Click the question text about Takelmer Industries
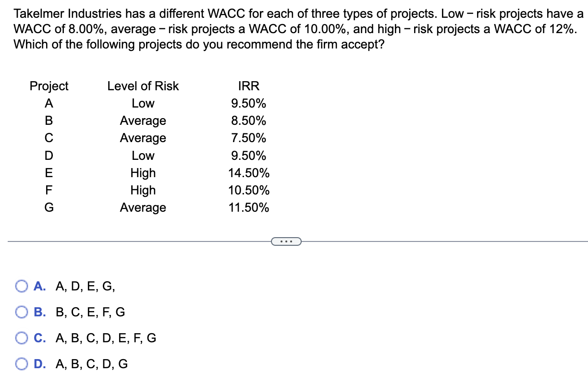 (x=294, y=29)
